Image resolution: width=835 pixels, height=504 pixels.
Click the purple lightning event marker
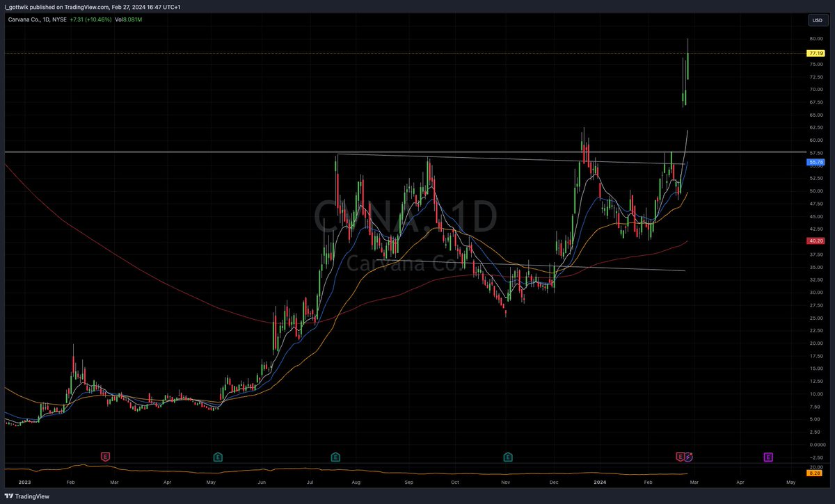coord(689,457)
